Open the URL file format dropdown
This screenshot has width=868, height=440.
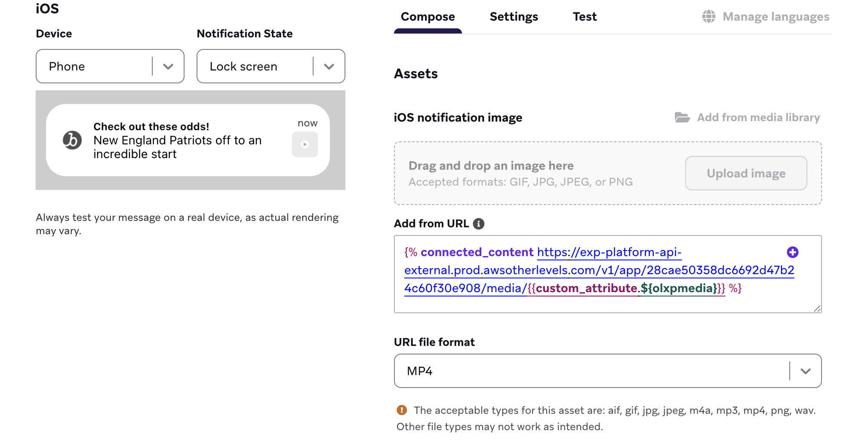coord(806,370)
